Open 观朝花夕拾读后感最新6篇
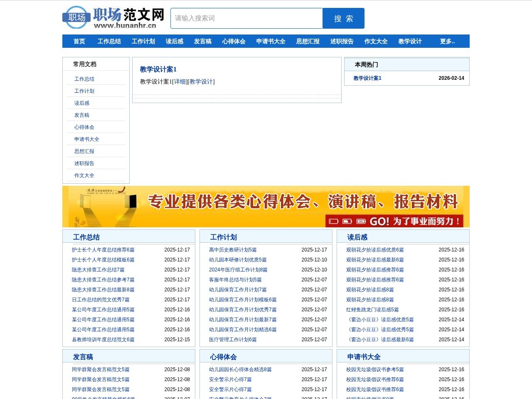Viewport: 532px width, 399px height. (x=375, y=260)
